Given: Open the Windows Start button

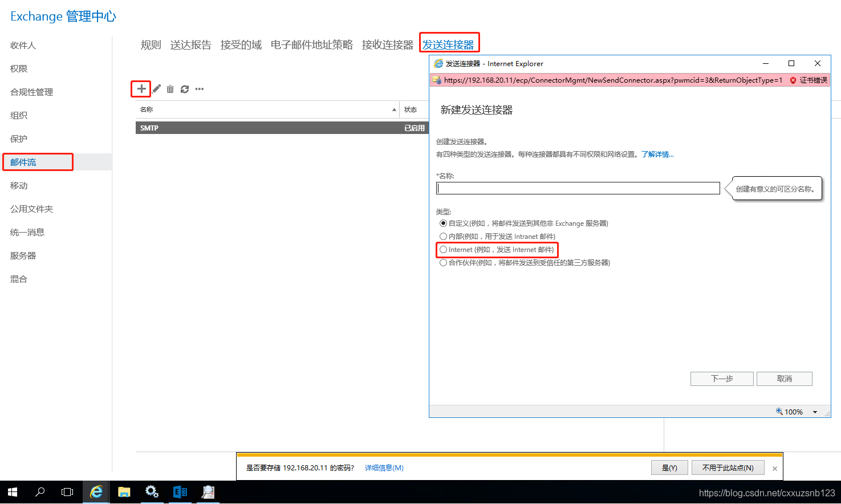Looking at the screenshot, I should pos(13,492).
